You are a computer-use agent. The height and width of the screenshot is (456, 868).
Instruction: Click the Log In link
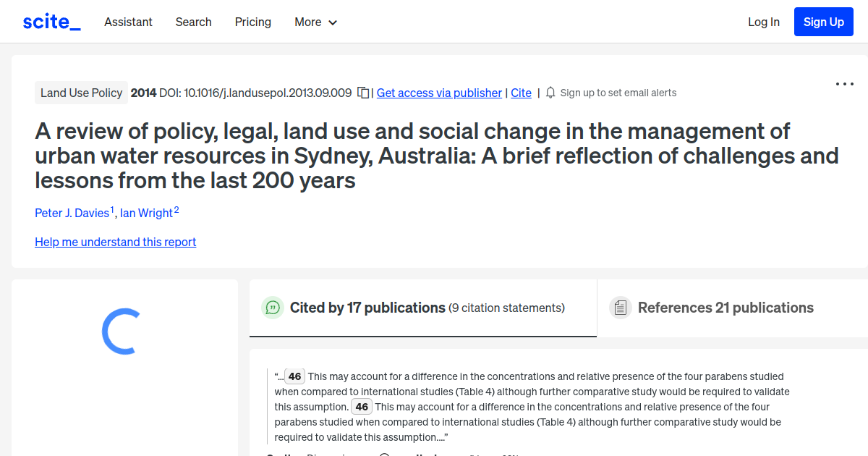[764, 22]
